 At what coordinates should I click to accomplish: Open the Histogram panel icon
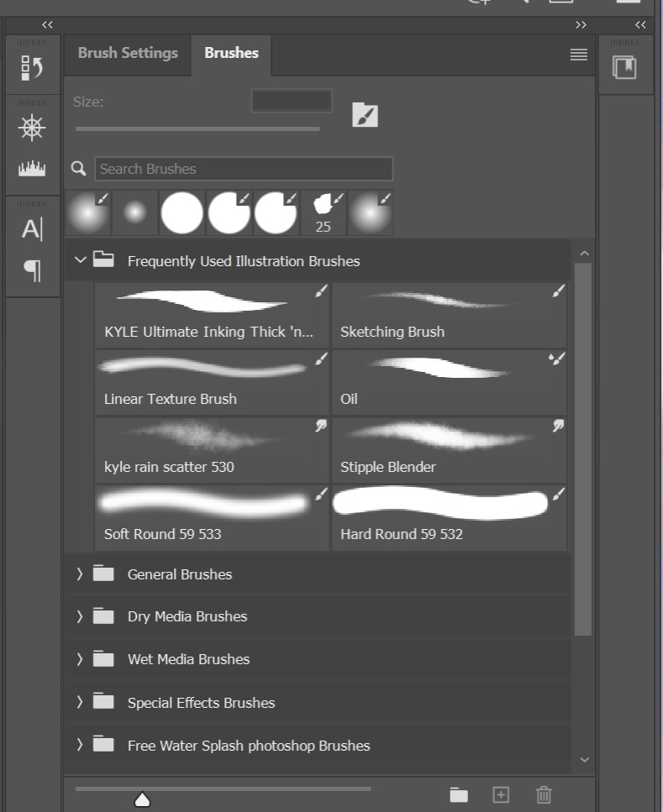click(32, 168)
